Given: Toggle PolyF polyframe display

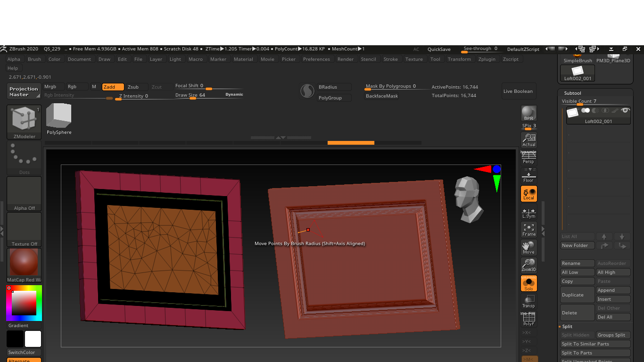Looking at the screenshot, I should coord(528,320).
